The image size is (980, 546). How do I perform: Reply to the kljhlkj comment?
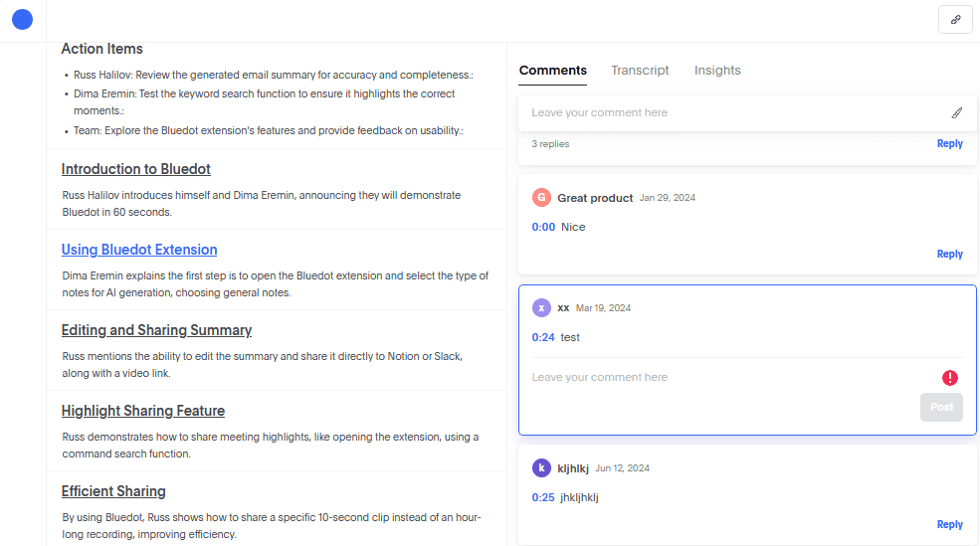point(949,525)
